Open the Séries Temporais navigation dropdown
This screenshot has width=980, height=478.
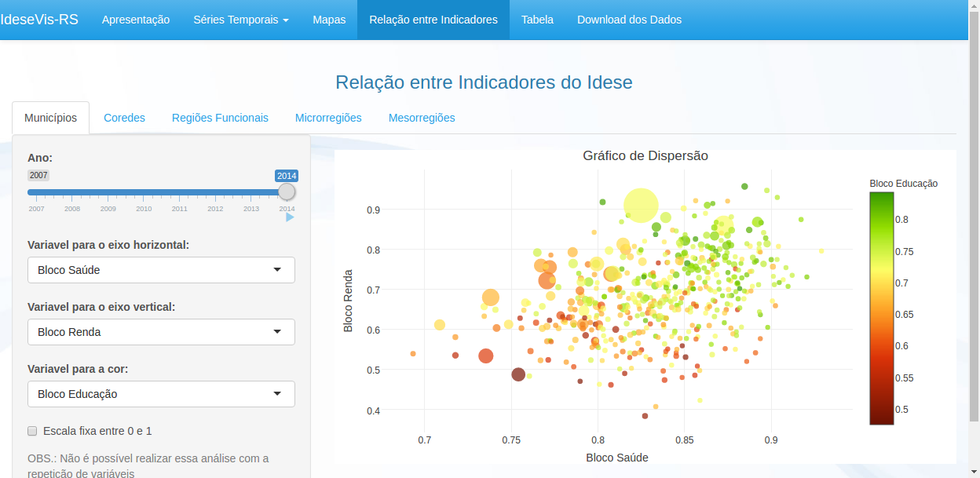click(240, 19)
